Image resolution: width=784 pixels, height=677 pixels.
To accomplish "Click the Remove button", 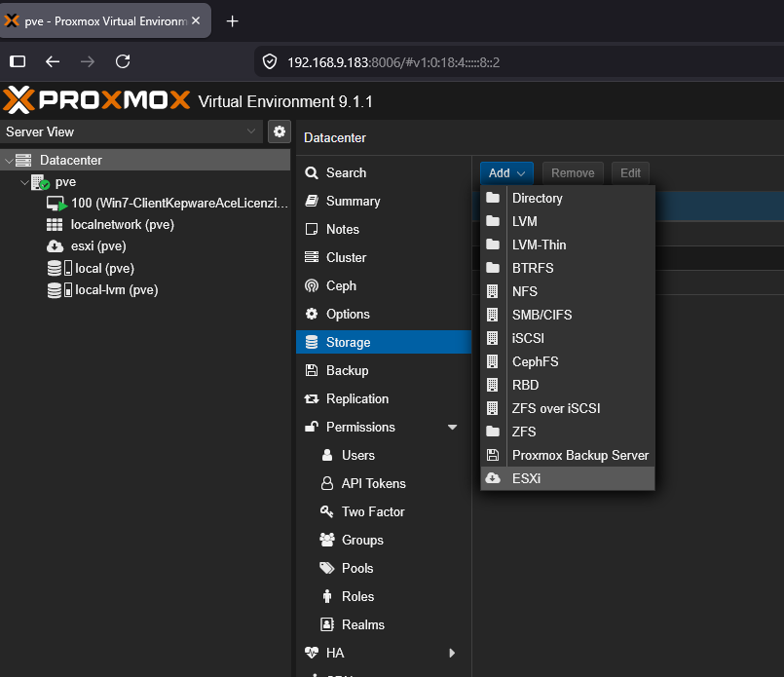I will pyautogui.click(x=573, y=173).
